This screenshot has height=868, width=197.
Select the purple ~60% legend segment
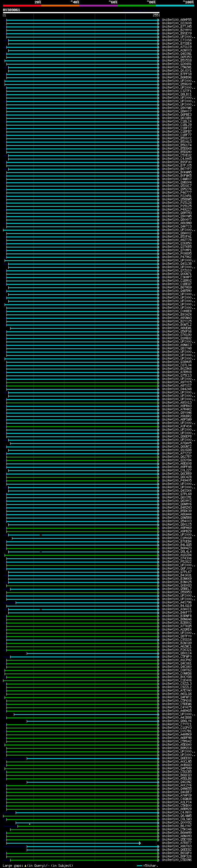tap(98, 6)
